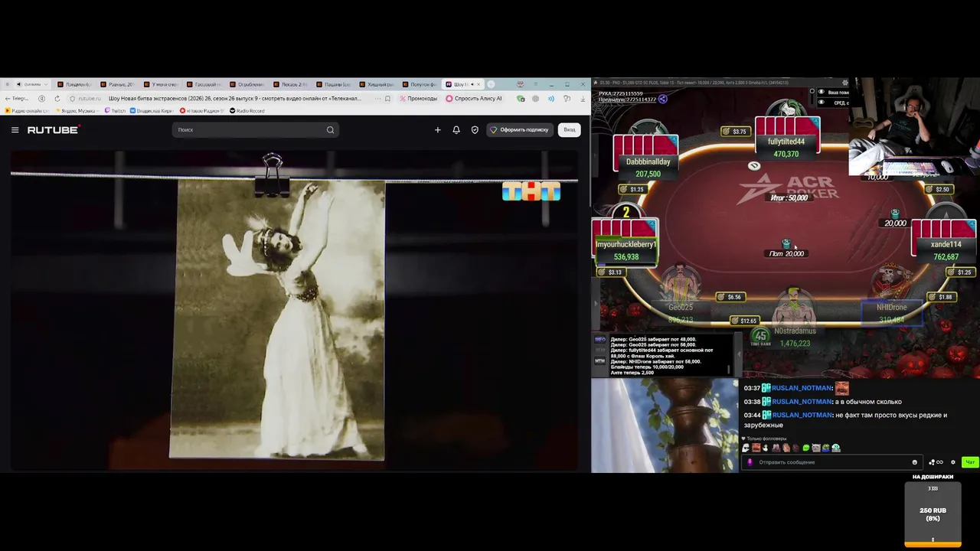Switch to the Грозовой browser tab
This screenshot has width=980, height=551.
[203, 84]
